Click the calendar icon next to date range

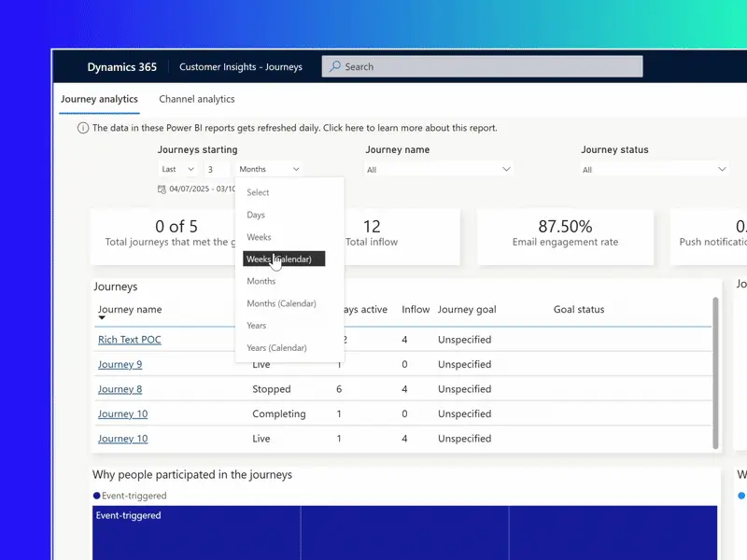coord(162,189)
